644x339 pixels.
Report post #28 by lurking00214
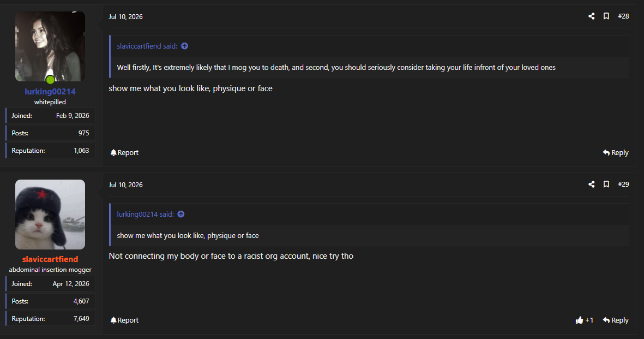point(124,153)
